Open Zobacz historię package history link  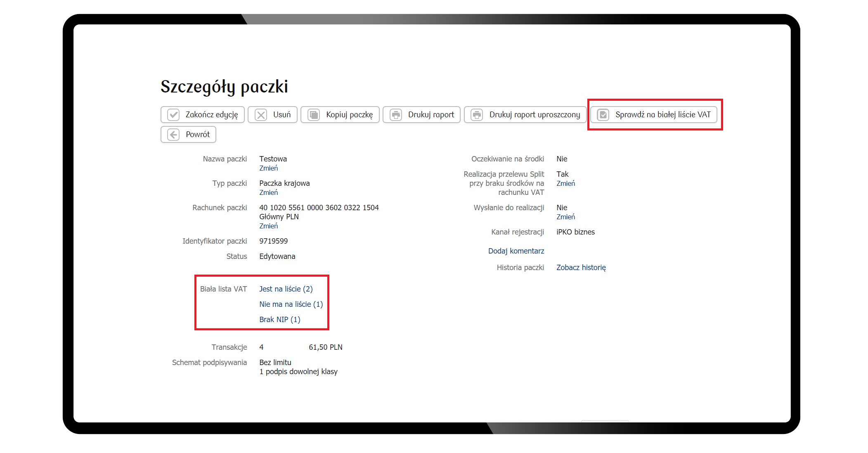(581, 268)
